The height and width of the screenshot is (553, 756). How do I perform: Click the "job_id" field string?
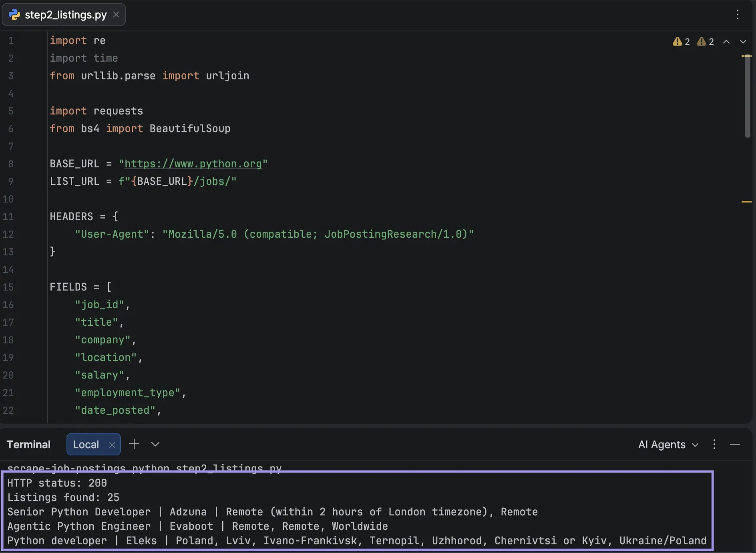coord(100,305)
